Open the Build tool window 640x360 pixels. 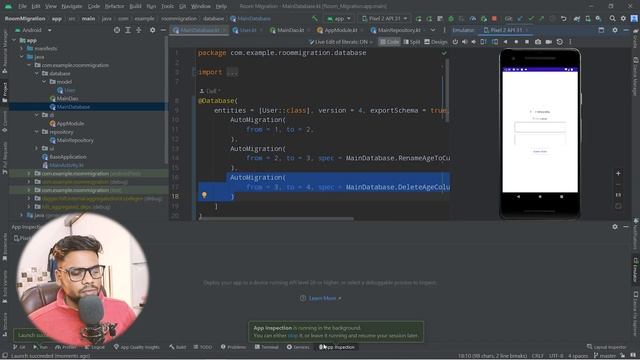(178, 347)
